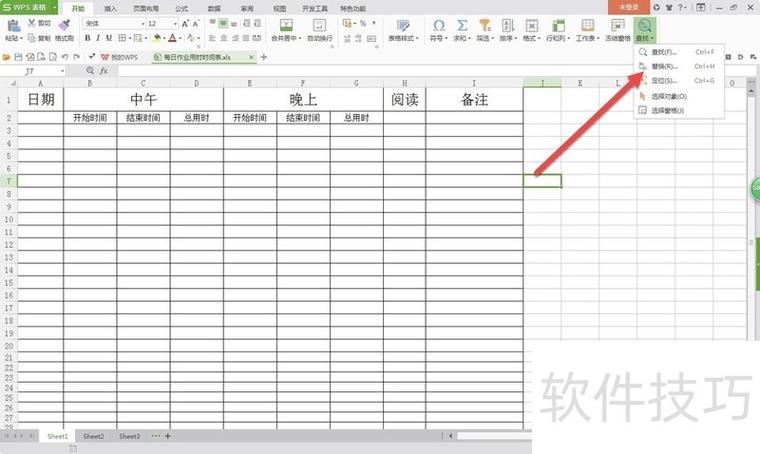
Task: Switch to the Sheet2 worksheet tab
Action: 93,436
